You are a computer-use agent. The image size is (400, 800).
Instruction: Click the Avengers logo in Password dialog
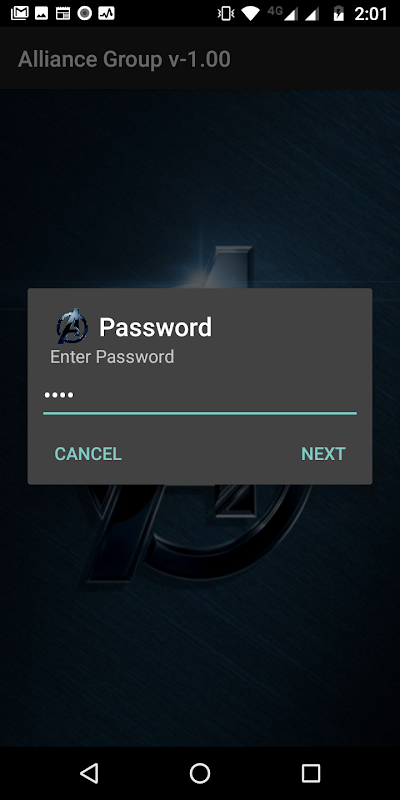tap(72, 326)
